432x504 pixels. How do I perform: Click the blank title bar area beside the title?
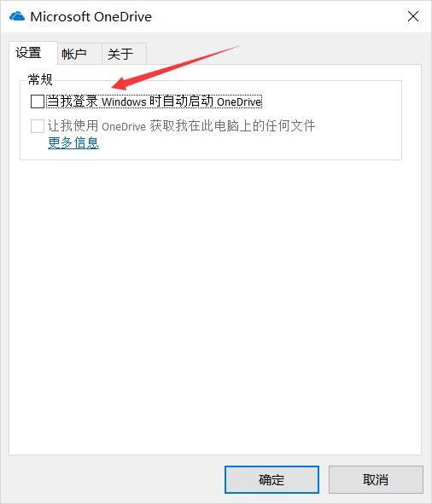click(277, 16)
